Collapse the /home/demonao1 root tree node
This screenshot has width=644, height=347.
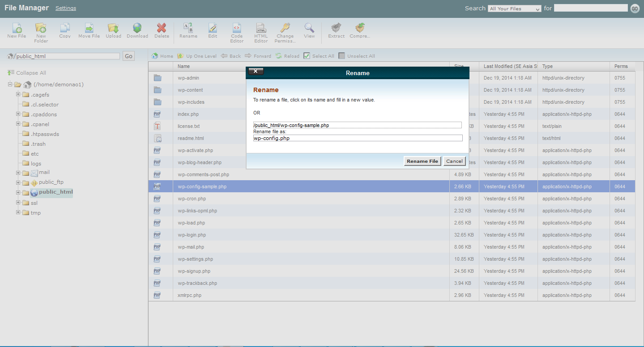[10, 85]
